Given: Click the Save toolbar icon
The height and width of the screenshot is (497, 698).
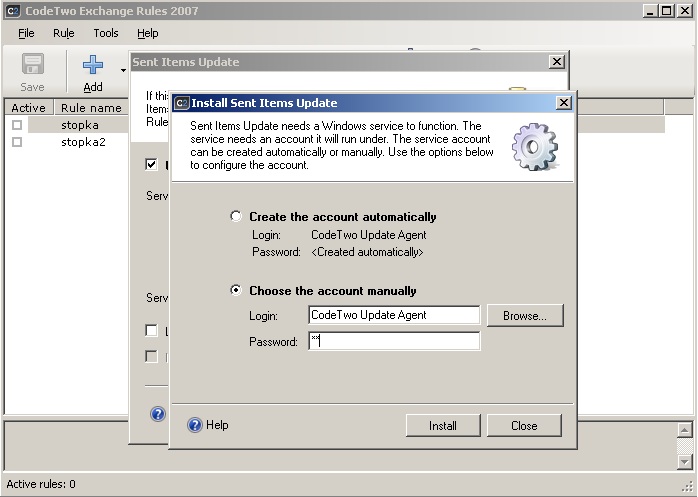Looking at the screenshot, I should tap(32, 65).
